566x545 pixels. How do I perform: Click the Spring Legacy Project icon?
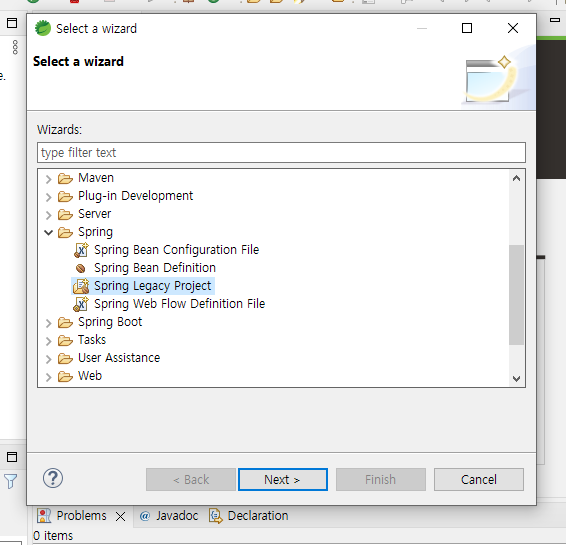coord(81,286)
